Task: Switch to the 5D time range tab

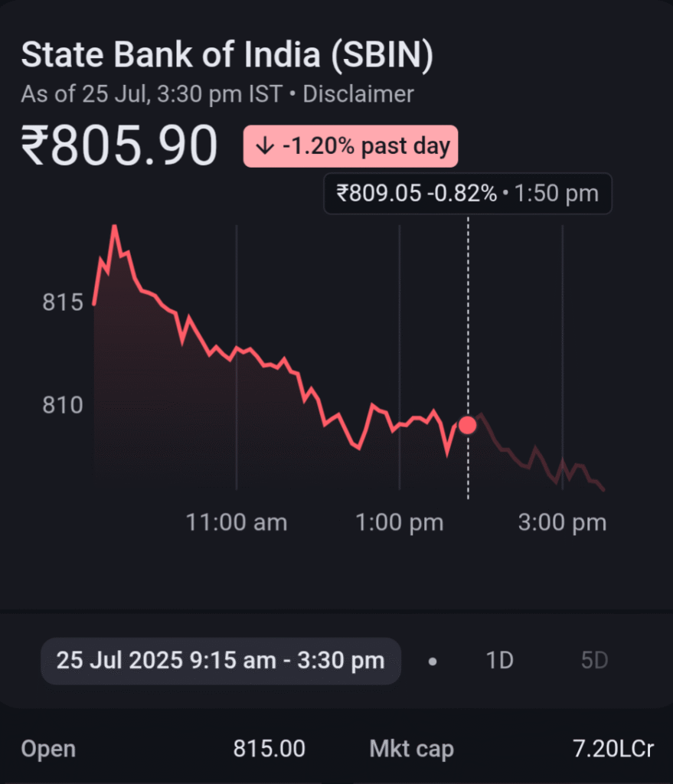Action: point(594,661)
